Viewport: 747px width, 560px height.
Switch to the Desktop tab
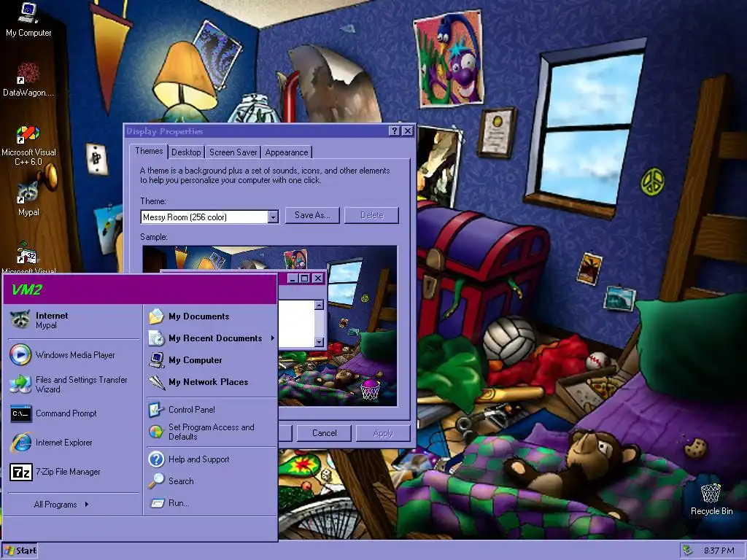[x=186, y=152]
